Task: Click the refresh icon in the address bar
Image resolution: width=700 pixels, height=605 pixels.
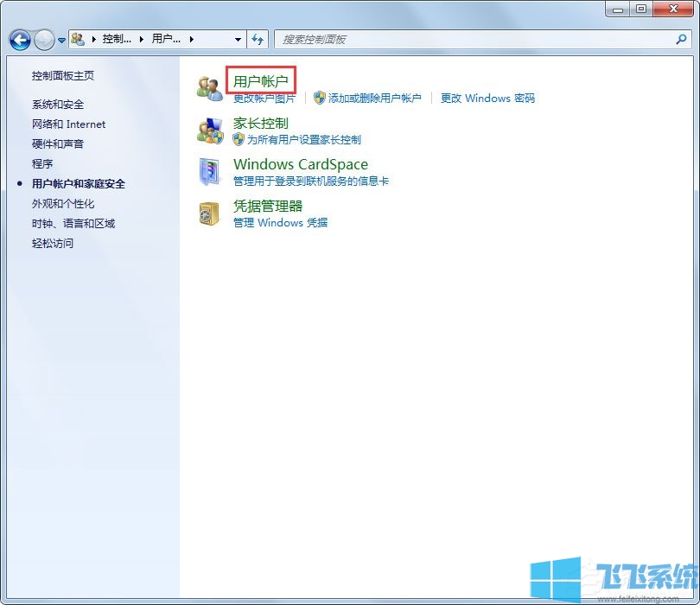Action: (258, 40)
